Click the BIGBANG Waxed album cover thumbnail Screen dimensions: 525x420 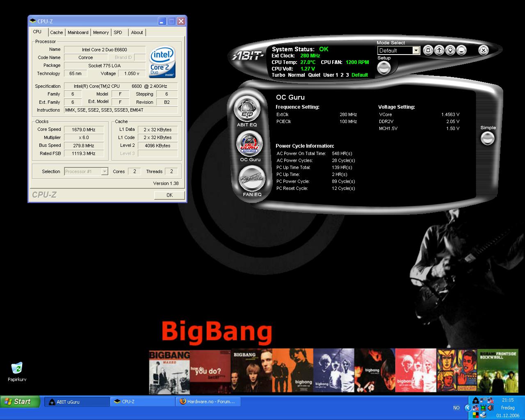click(x=169, y=372)
